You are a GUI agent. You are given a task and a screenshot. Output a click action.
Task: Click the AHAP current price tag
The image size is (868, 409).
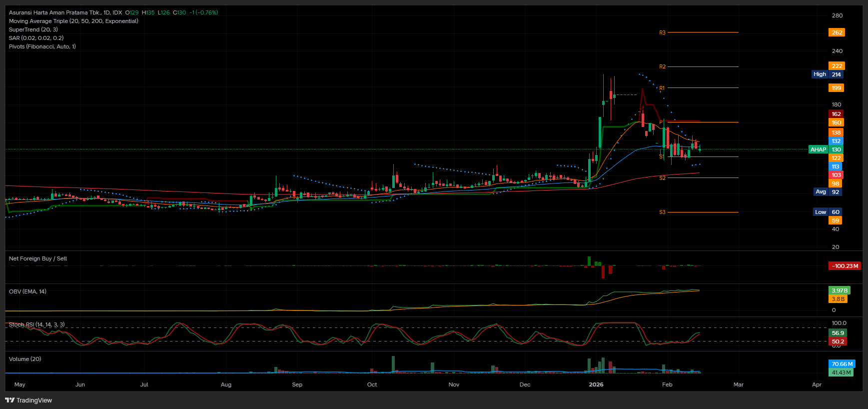[x=818, y=149]
